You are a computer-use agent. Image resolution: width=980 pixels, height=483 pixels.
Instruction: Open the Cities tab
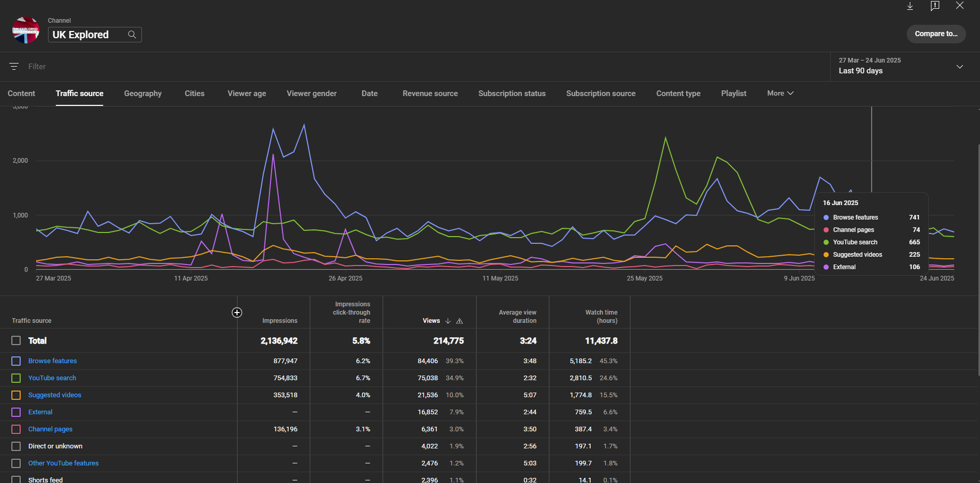pos(195,94)
